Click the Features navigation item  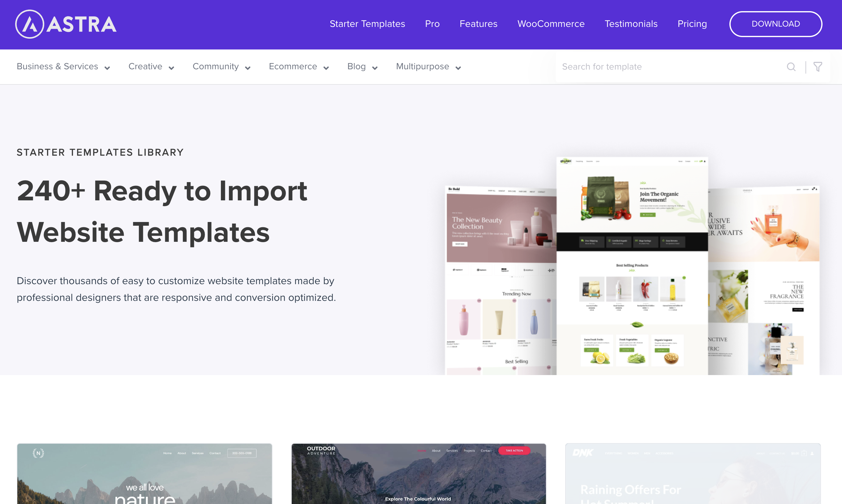tap(478, 24)
